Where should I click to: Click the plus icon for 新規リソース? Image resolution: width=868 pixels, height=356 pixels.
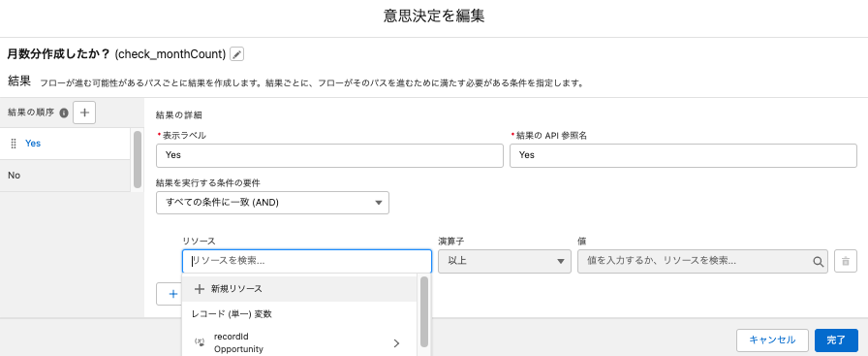pyautogui.click(x=200, y=289)
